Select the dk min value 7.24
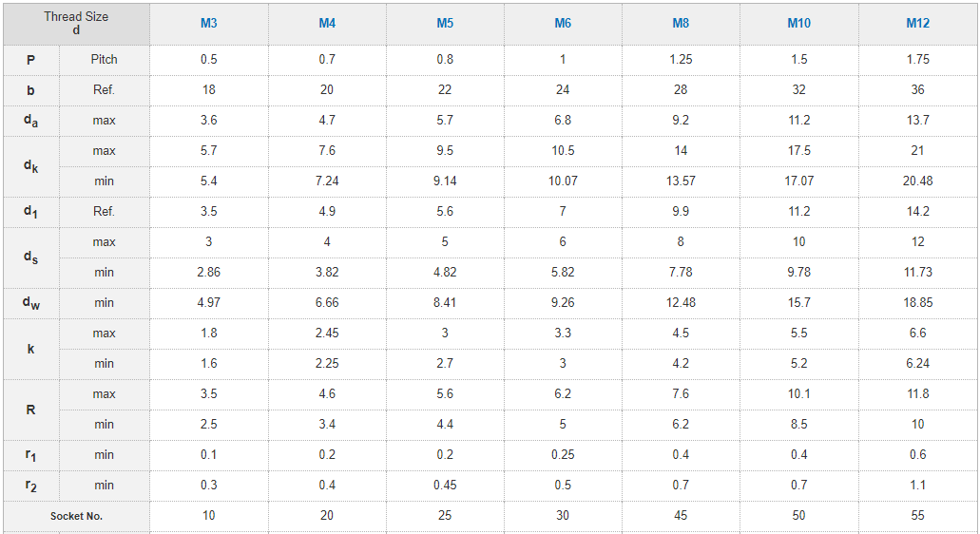 (327, 181)
